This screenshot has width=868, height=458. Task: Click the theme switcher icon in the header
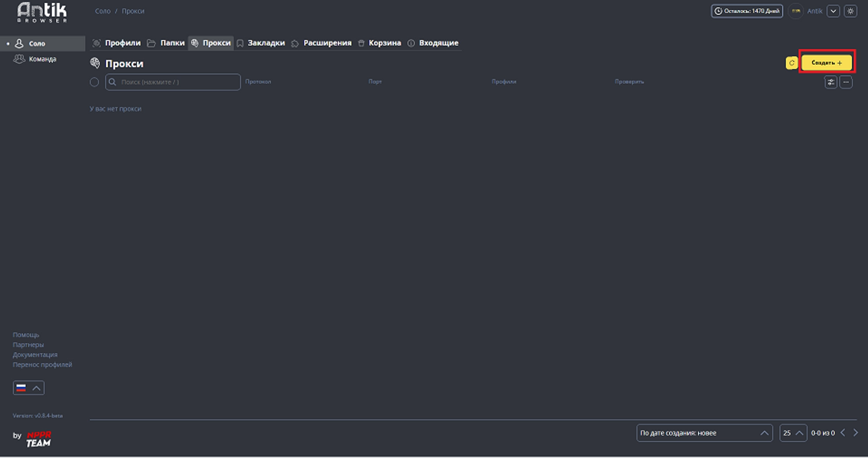pyautogui.click(x=851, y=11)
